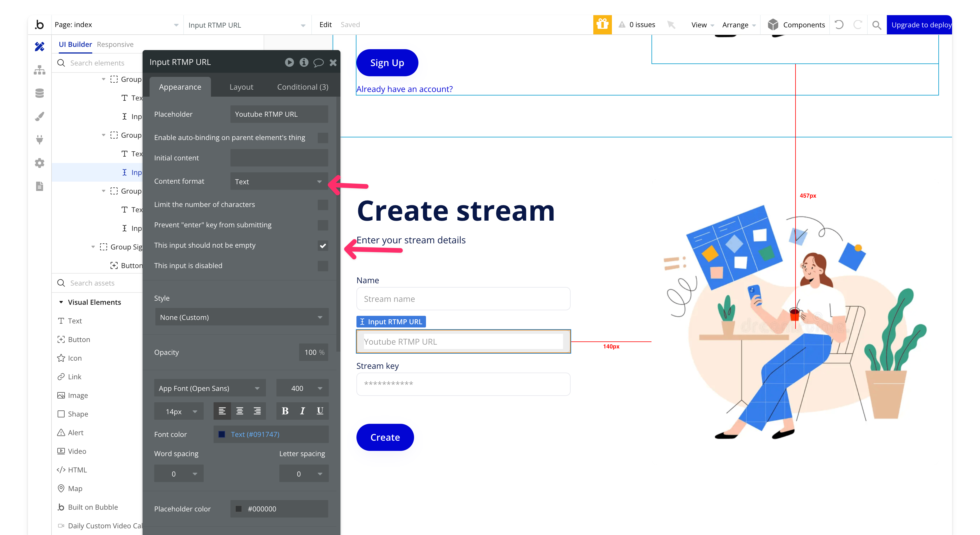Switch to the Layout tab

click(241, 87)
